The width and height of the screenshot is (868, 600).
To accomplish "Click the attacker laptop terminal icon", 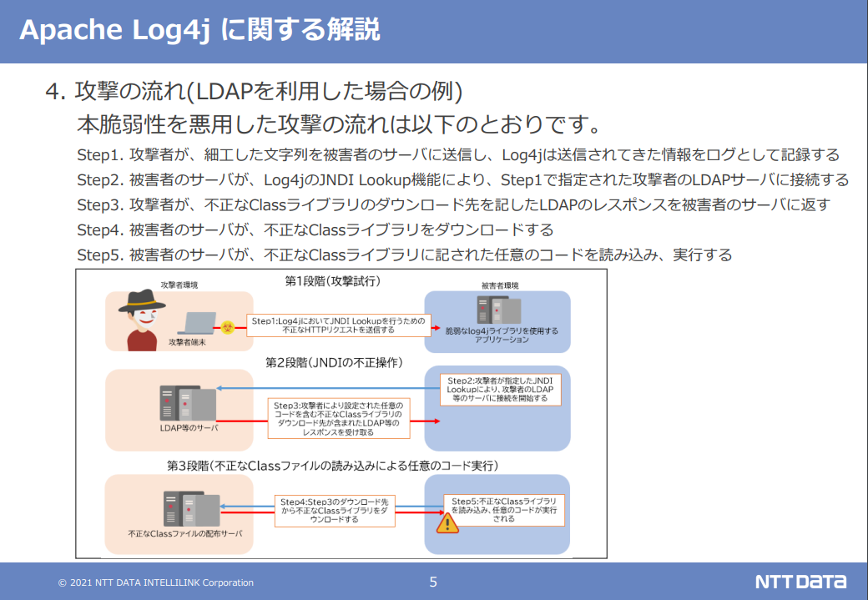I will pos(197,324).
